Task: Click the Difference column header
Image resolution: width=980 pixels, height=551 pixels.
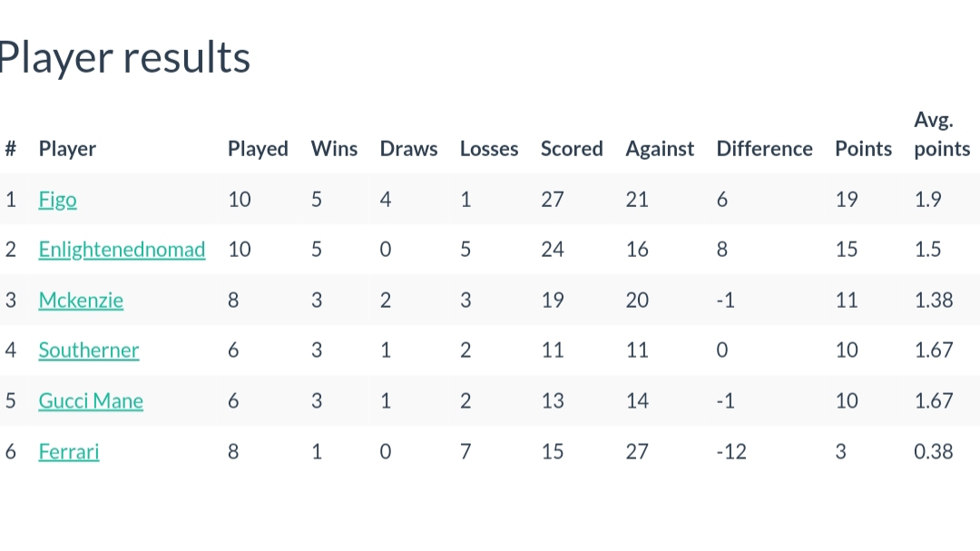Action: click(x=764, y=149)
